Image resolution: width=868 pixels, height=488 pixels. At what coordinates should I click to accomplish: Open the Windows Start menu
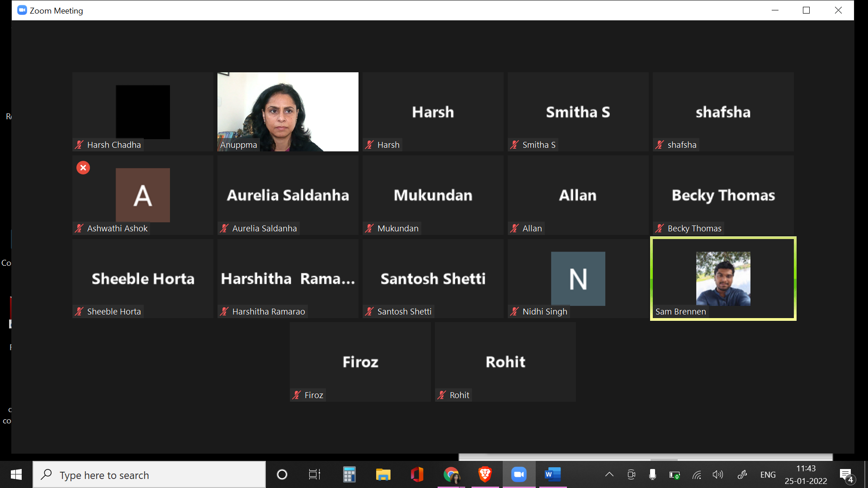click(x=16, y=474)
